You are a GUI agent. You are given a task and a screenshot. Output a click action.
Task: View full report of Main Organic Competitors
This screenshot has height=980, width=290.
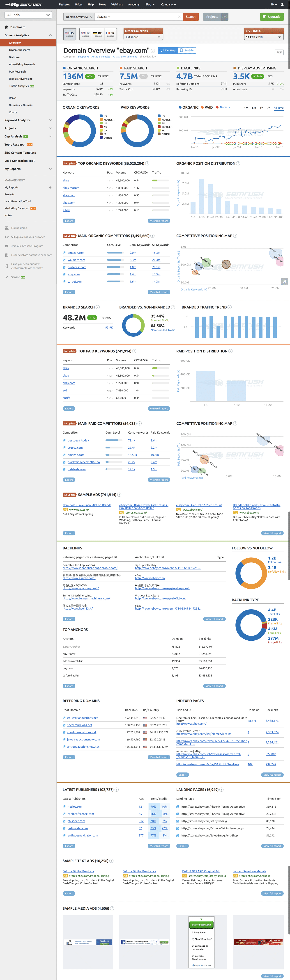click(159, 292)
